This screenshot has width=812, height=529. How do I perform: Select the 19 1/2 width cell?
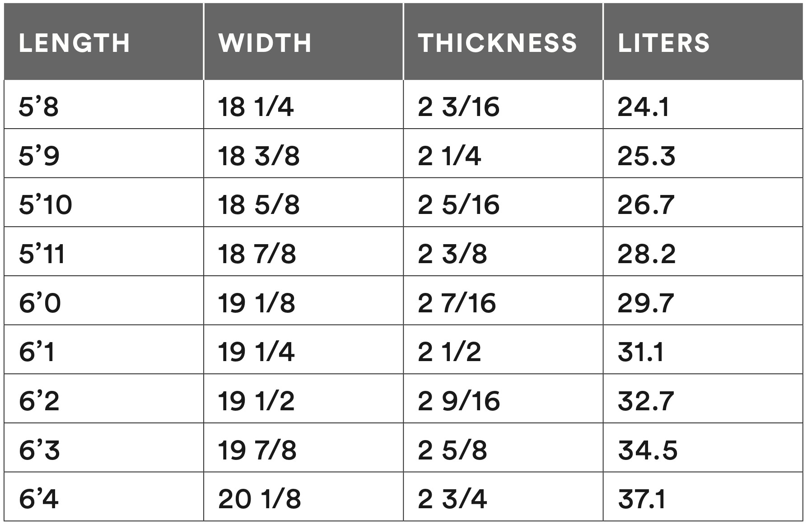coord(256,400)
